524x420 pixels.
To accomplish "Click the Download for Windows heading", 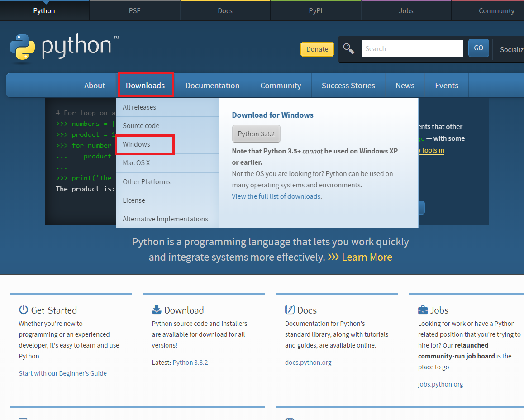I will pyautogui.click(x=273, y=115).
